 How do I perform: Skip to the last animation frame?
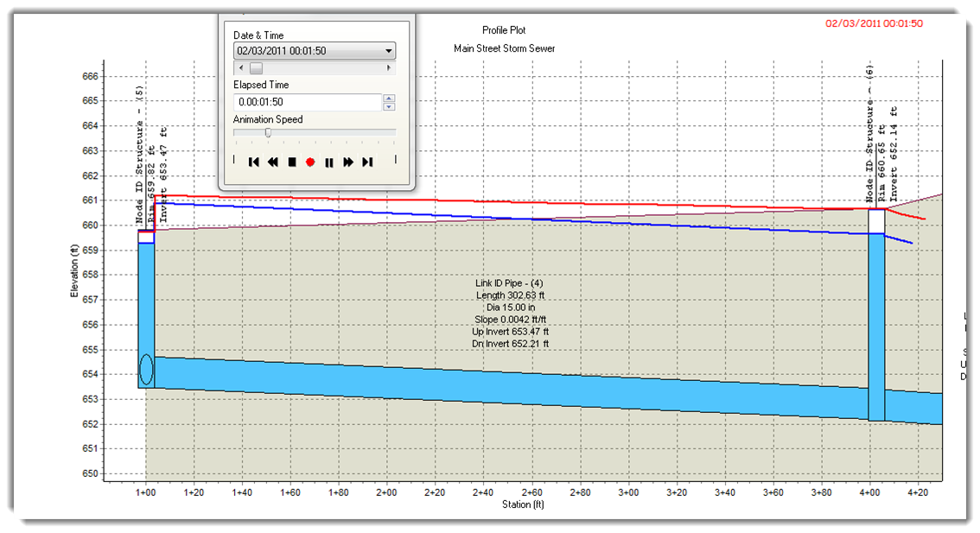coord(367,162)
